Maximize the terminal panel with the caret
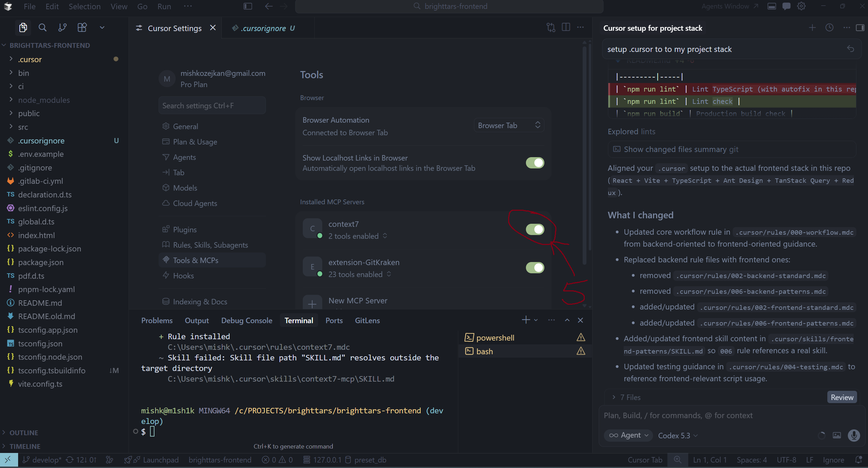Viewport: 868px width, 468px height. point(567,320)
